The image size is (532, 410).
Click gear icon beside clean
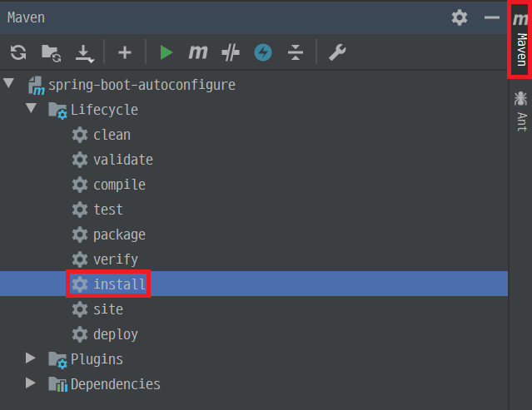pyautogui.click(x=80, y=135)
